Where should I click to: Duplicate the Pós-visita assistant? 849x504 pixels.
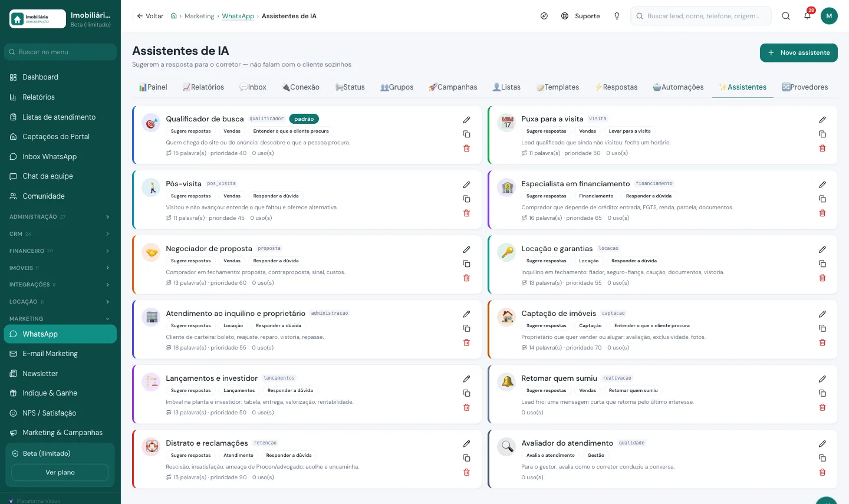click(466, 199)
